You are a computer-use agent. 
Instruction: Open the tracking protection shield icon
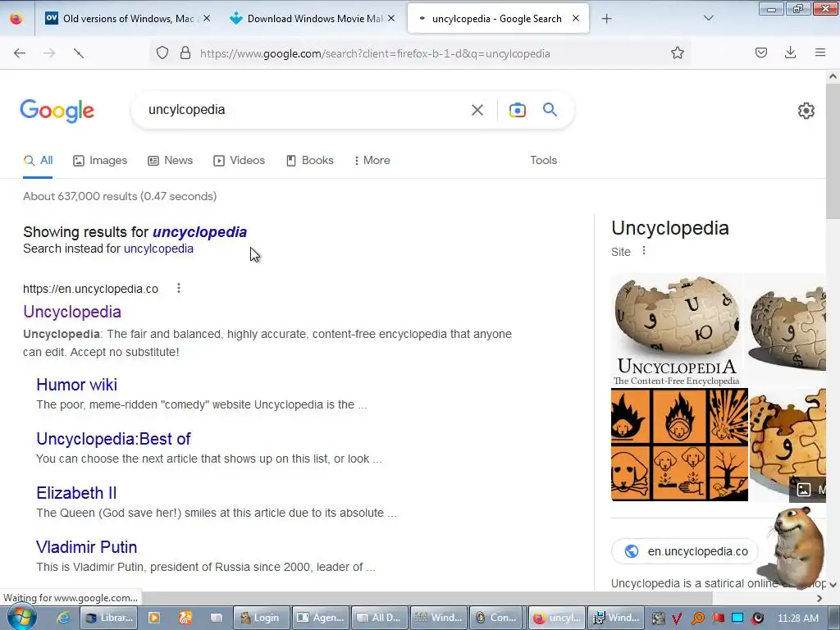click(x=162, y=53)
